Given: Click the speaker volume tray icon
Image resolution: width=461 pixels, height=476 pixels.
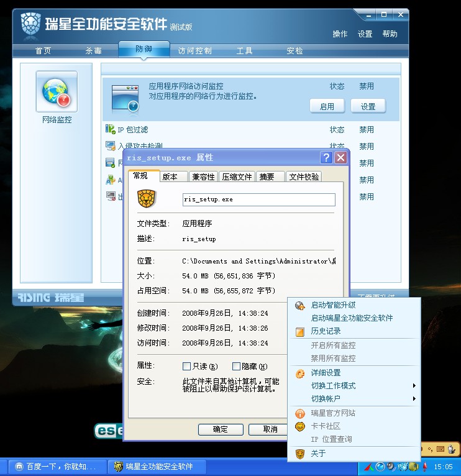Looking at the screenshot, I should point(391,466).
